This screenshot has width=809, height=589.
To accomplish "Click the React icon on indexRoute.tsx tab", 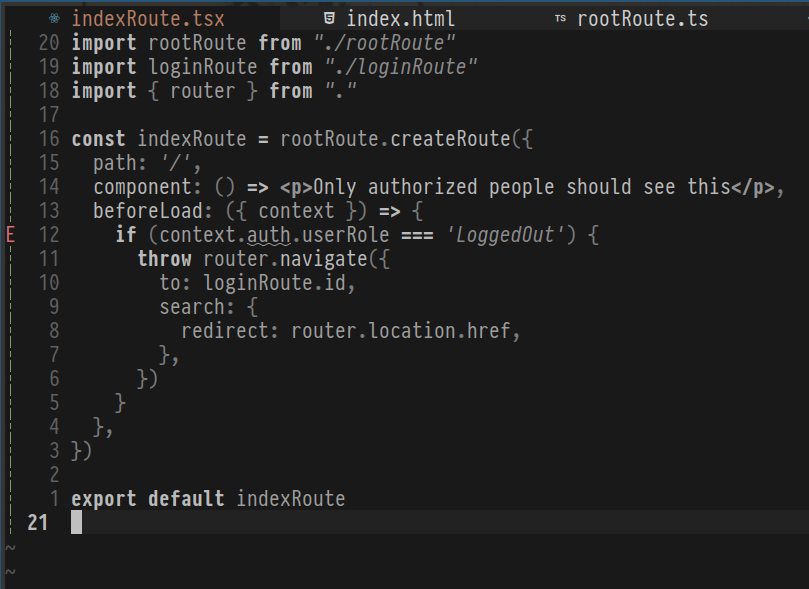I will click(54, 19).
